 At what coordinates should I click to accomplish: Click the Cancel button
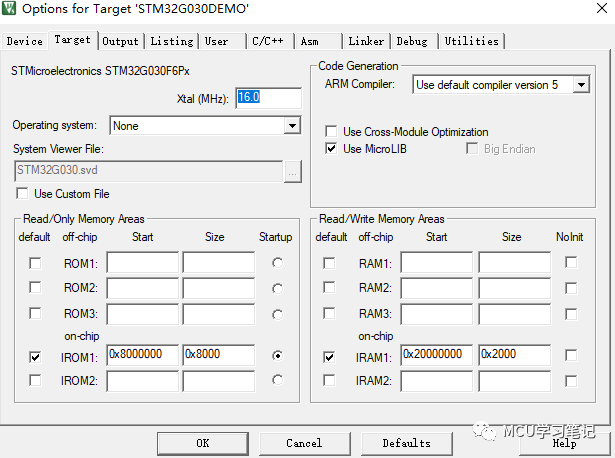tap(304, 443)
